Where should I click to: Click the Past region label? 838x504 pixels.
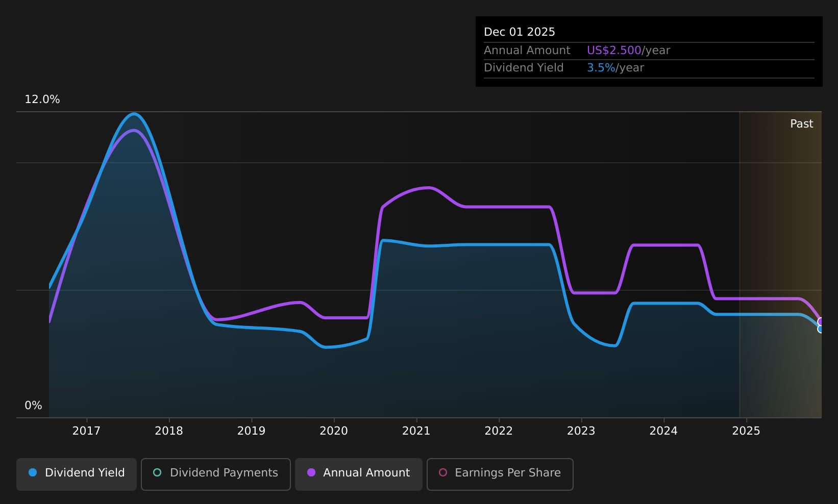click(802, 124)
